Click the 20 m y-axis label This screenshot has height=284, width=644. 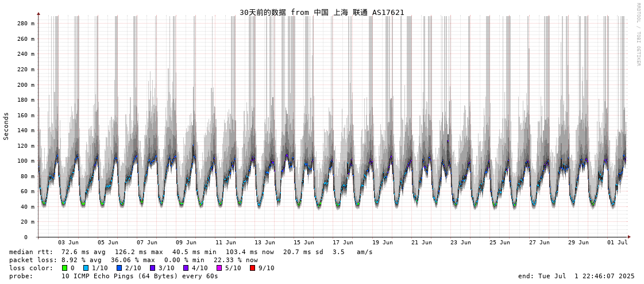click(28, 221)
